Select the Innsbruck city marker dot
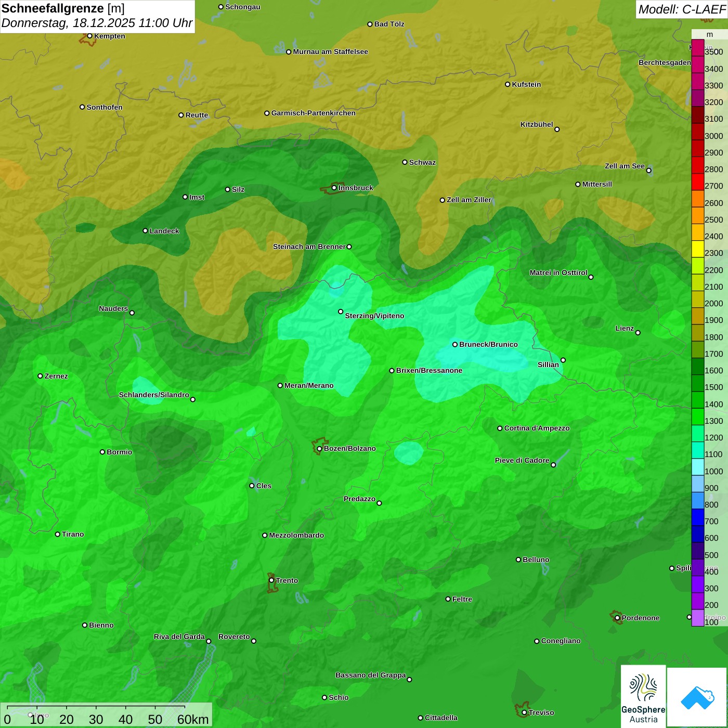The height and width of the screenshot is (728, 728). point(334,188)
